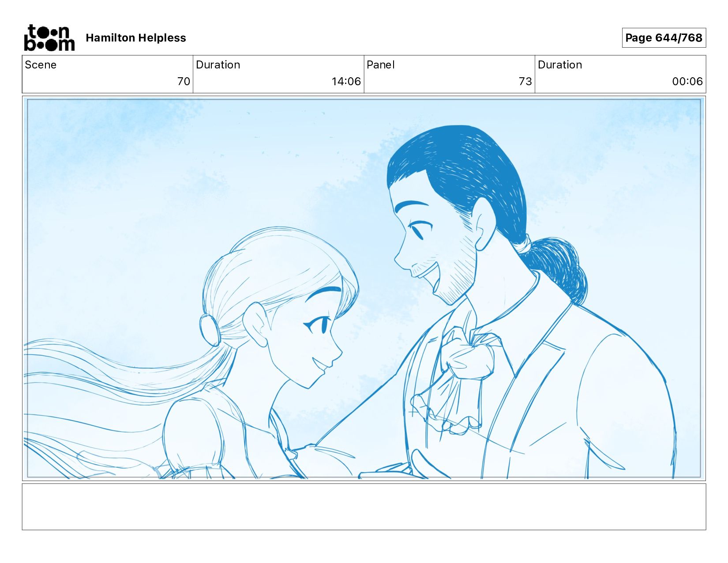The width and height of the screenshot is (728, 563).
Task: Click the 'Page 644/768' page indicator
Action: pos(664,38)
